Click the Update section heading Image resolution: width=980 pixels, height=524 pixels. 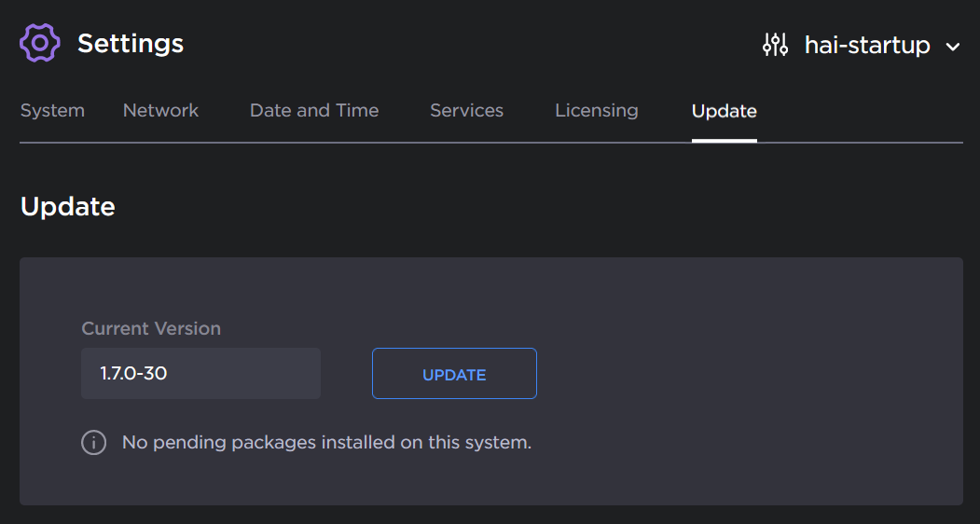coord(68,207)
